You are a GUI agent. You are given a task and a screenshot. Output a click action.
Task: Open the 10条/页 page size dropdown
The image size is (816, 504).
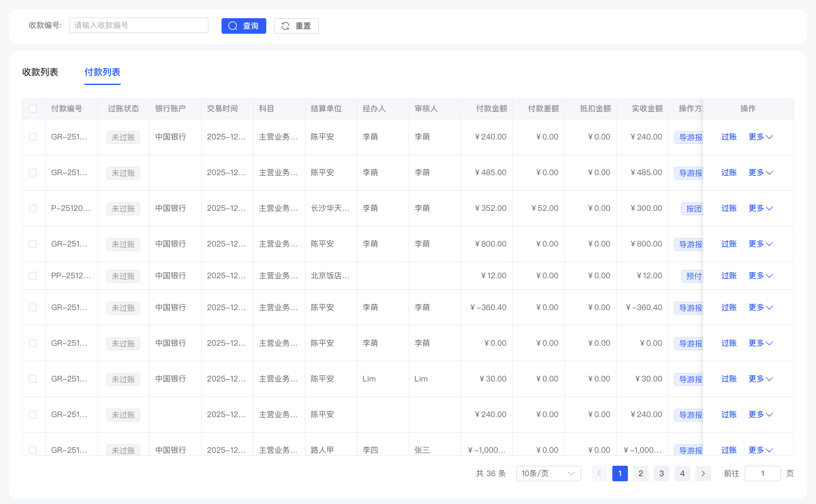pos(548,473)
